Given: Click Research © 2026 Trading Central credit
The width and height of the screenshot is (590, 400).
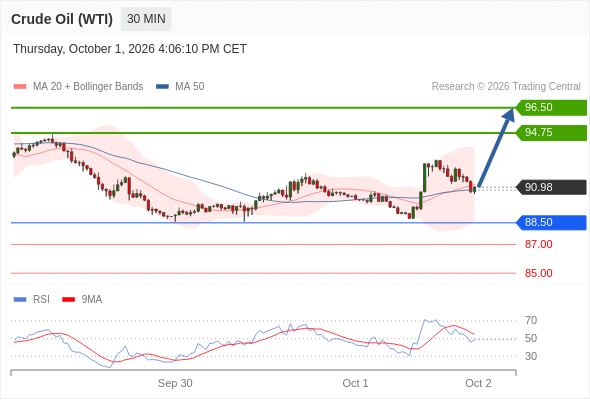Looking at the screenshot, I should tap(506, 87).
